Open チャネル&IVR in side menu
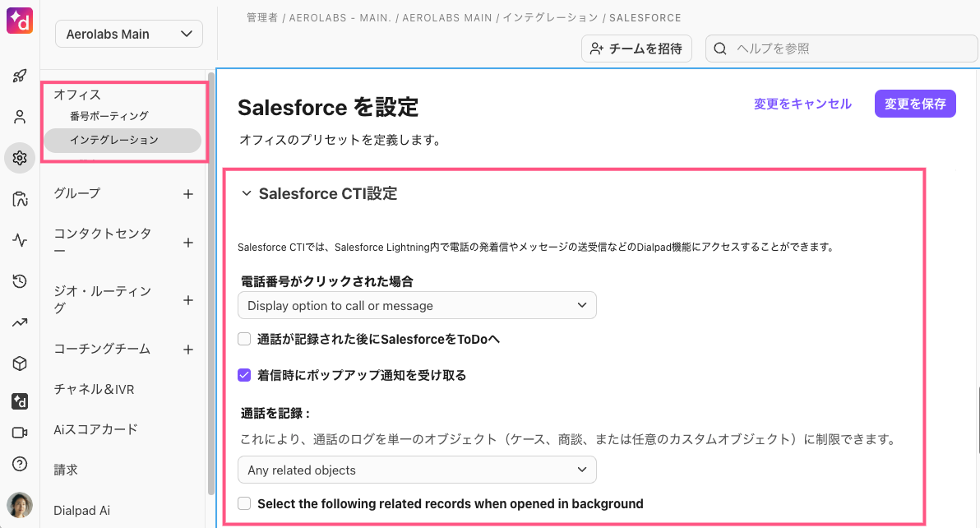 [94, 389]
